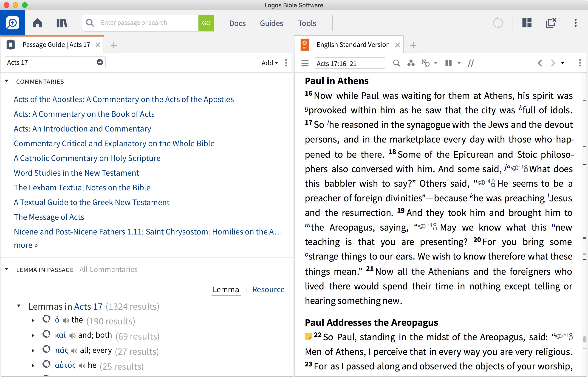Open Word Studies in the New Testament

76,173
